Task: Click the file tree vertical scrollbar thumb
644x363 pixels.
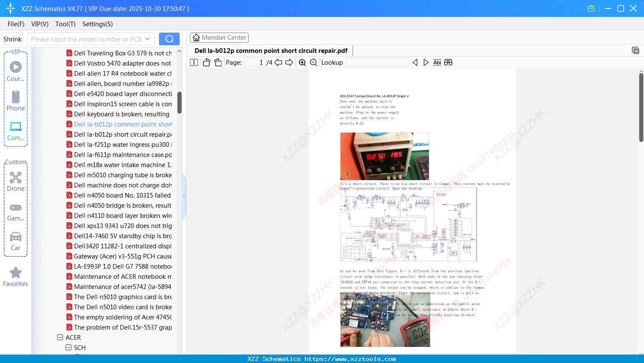Action: [179, 103]
